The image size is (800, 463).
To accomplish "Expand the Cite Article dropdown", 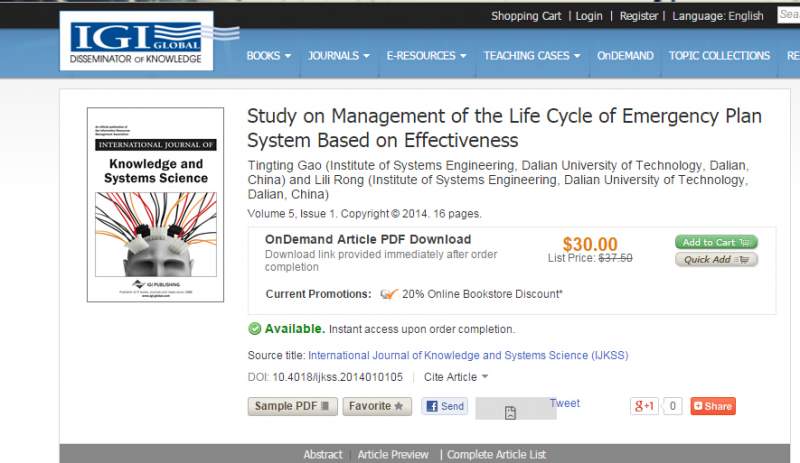I will click(x=456, y=377).
